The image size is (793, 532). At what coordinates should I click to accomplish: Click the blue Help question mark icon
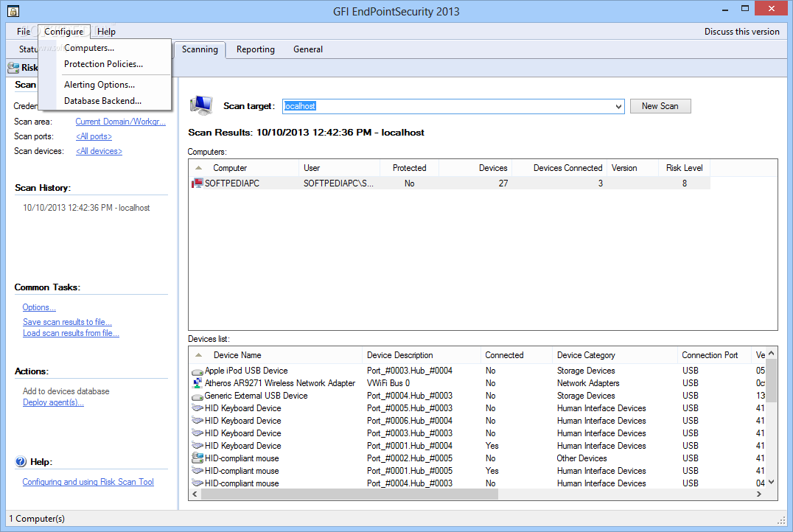[21, 462]
